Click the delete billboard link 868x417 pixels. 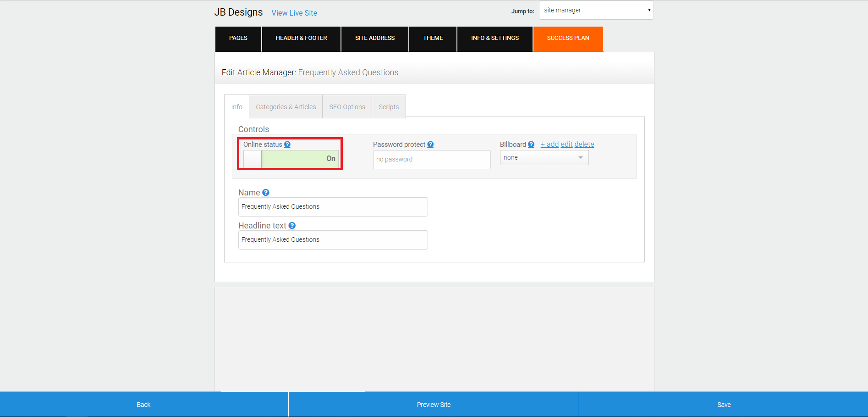[x=584, y=145]
